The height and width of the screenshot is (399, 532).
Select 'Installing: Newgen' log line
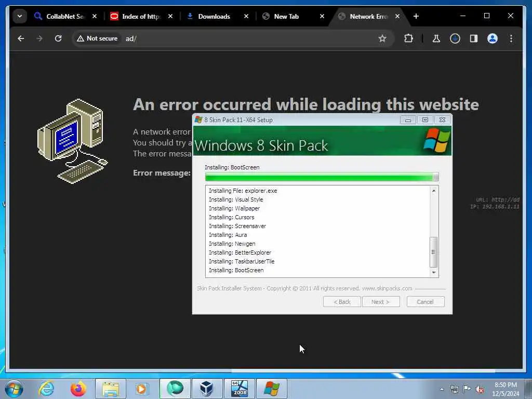[232, 244]
